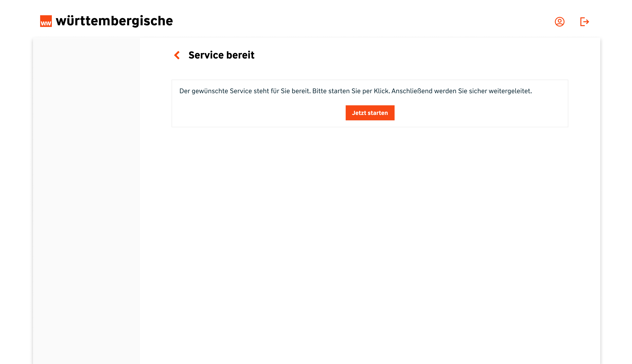This screenshot has width=632, height=364.
Task: Click the sentence 'Der gewünschte Service steht'
Action: (224, 91)
